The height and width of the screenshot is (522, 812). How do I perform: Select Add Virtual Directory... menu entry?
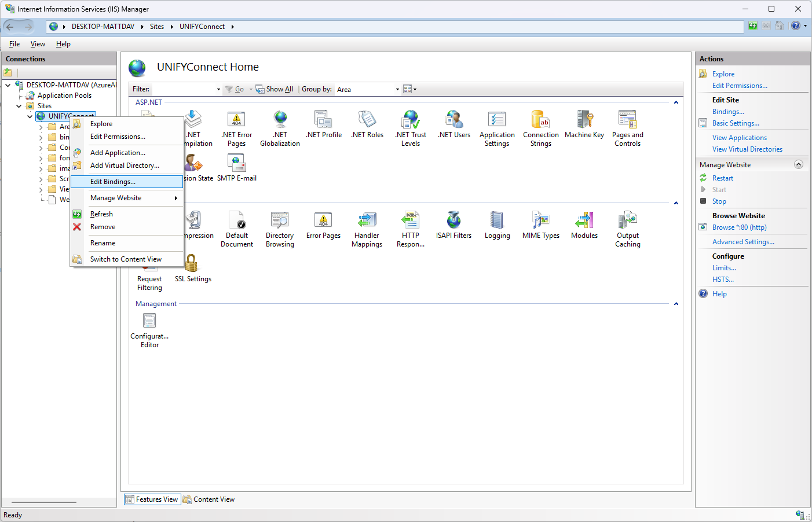127,166
